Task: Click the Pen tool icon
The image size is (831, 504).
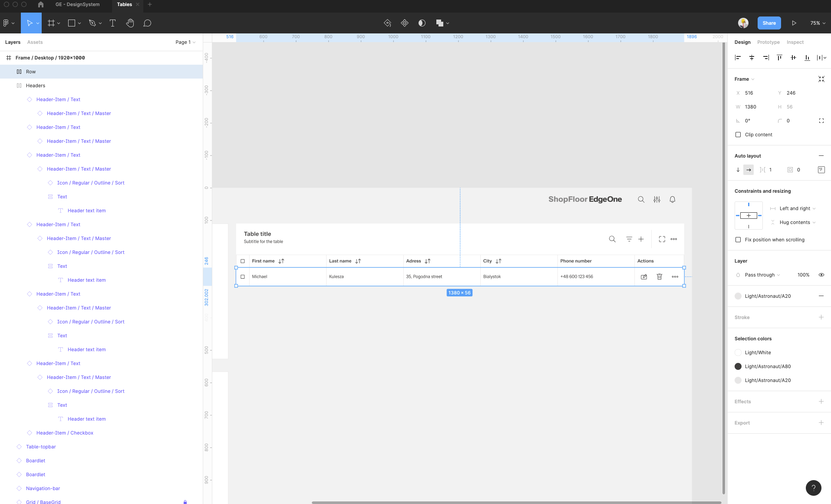Action: (92, 23)
